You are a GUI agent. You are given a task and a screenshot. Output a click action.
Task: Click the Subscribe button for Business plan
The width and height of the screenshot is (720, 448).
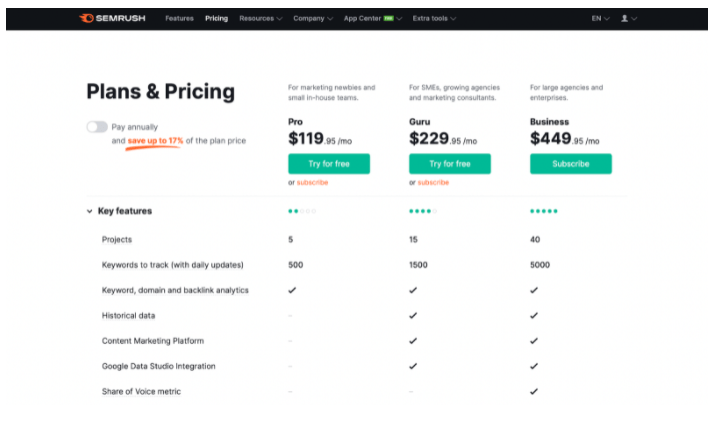click(x=571, y=164)
